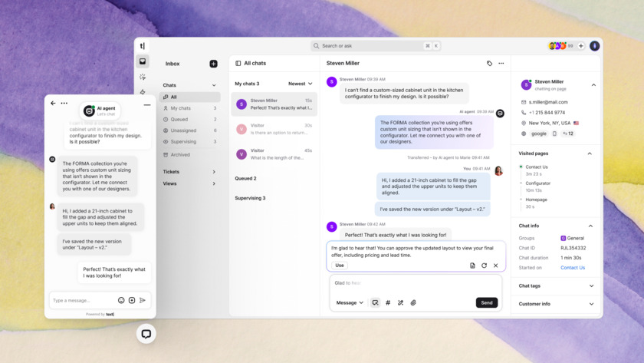The width and height of the screenshot is (644, 363).
Task: Select the All chats filter
Action: tap(190, 97)
